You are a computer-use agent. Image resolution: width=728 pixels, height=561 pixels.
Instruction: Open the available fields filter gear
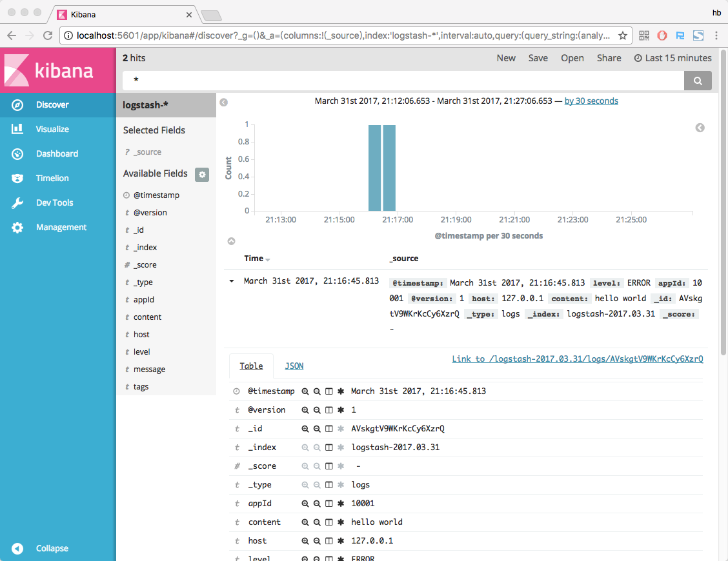pyautogui.click(x=202, y=175)
